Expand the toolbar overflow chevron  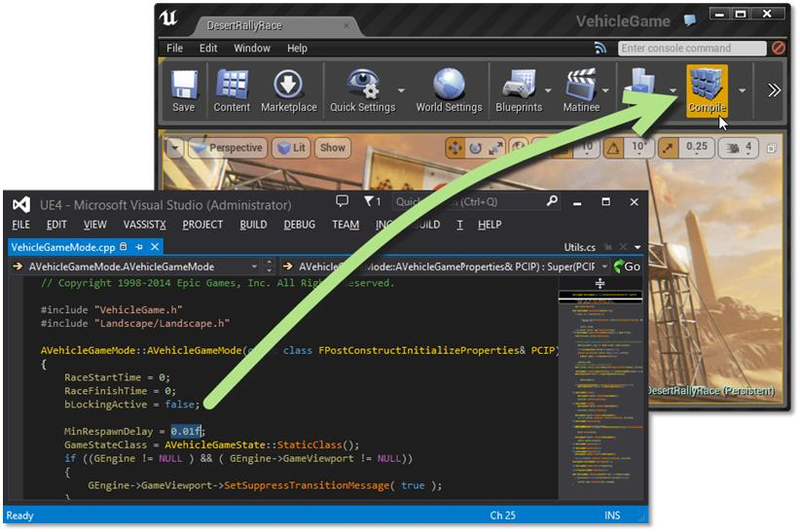(x=774, y=90)
